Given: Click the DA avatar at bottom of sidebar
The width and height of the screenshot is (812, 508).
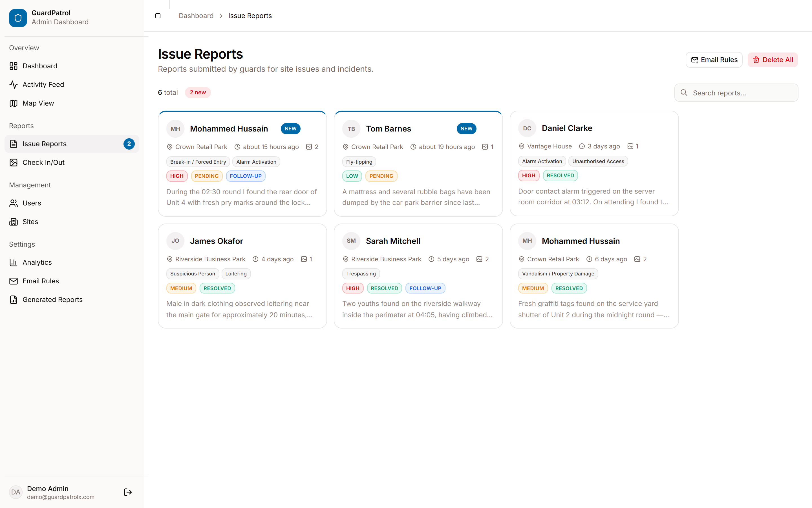Looking at the screenshot, I should pos(16,492).
